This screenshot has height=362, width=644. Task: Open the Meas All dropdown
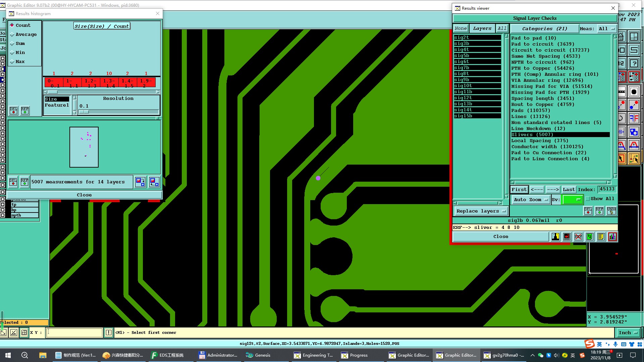click(607, 29)
